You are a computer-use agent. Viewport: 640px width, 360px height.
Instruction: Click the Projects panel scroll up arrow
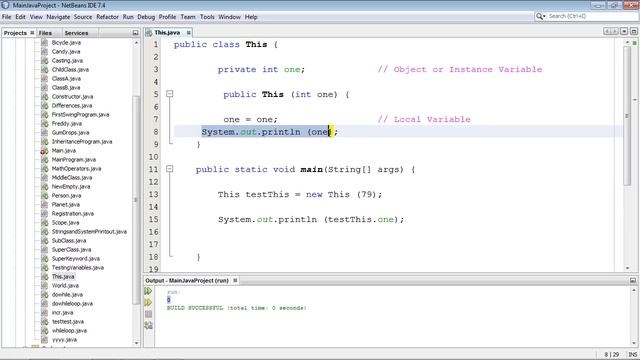[x=136, y=42]
